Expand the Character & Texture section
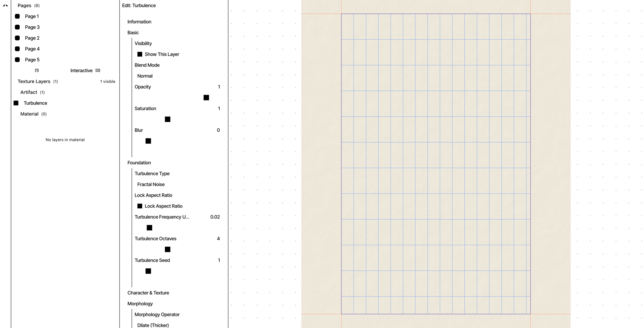 148,293
